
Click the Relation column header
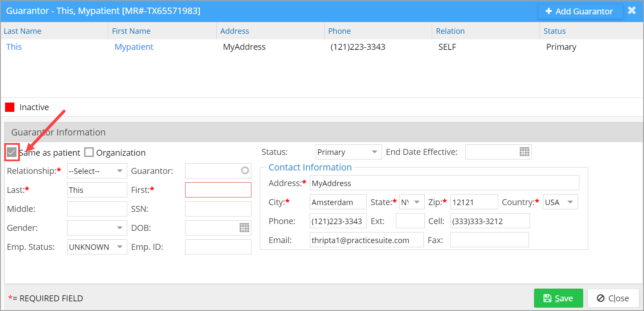tap(450, 31)
